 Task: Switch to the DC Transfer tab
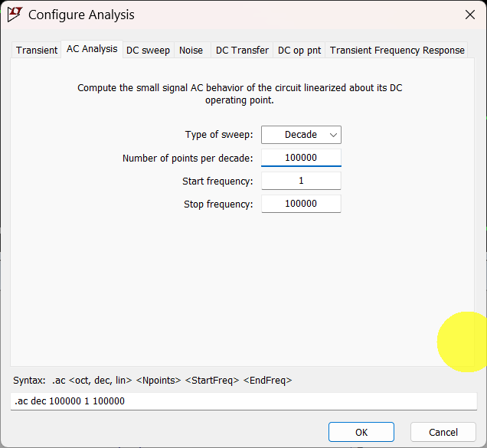tap(242, 50)
